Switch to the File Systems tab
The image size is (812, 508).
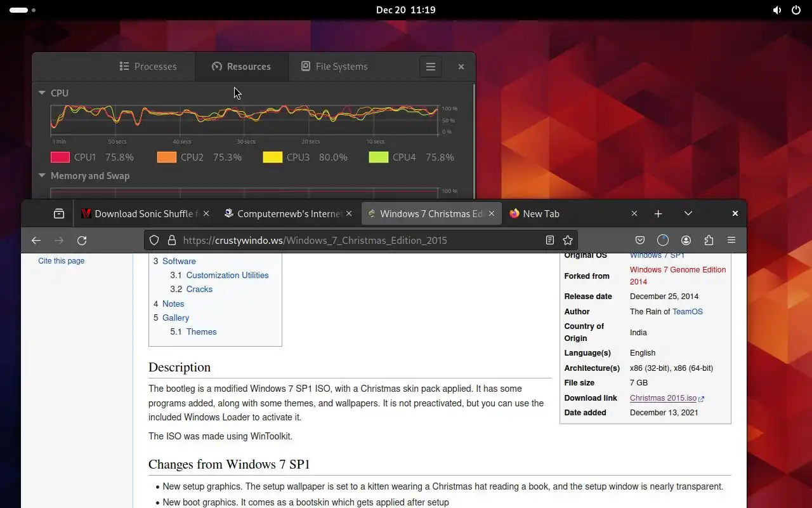pyautogui.click(x=334, y=67)
